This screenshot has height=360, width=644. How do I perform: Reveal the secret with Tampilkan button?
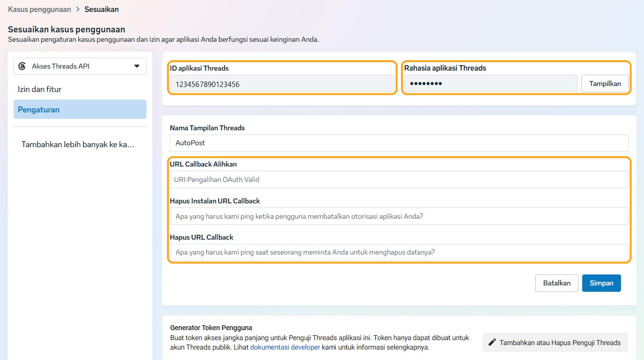tap(605, 84)
